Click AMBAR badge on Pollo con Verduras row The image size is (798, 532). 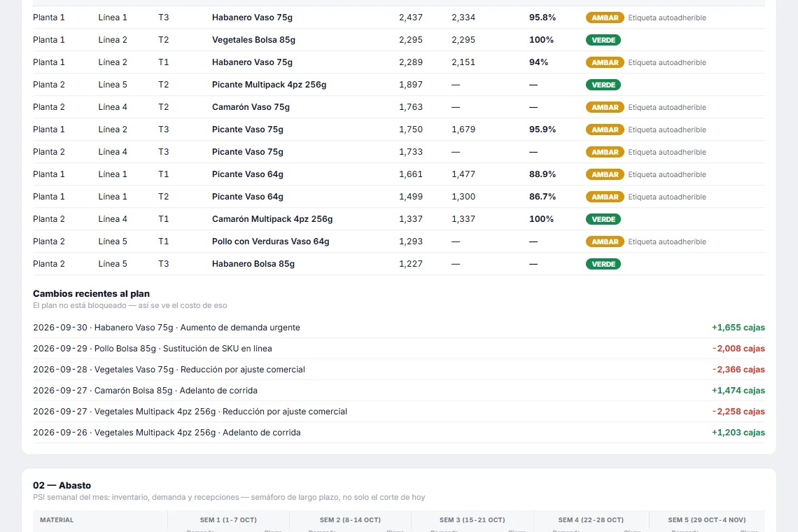click(x=605, y=241)
